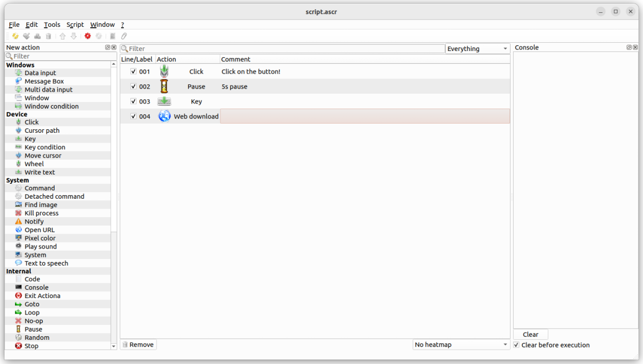
Task: Click the yellow new action toolbar icon
Action: pyautogui.click(x=15, y=36)
